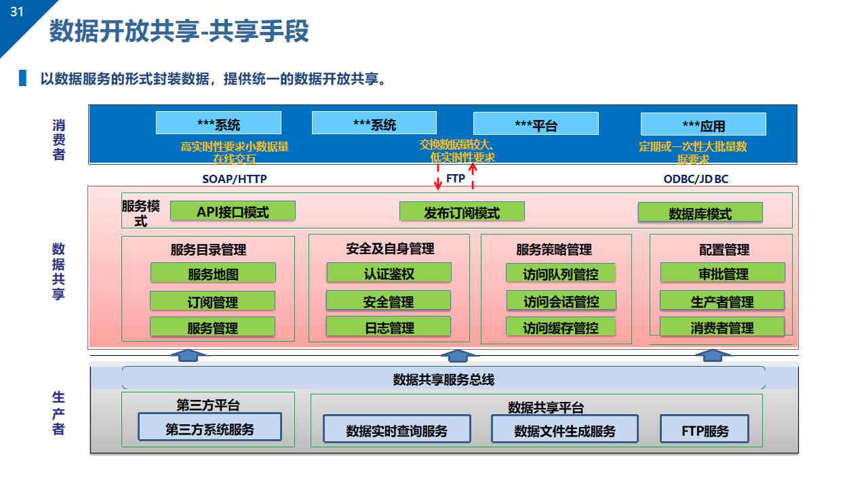Click the slide number "31" badge
The image size is (868, 488).
(16, 12)
